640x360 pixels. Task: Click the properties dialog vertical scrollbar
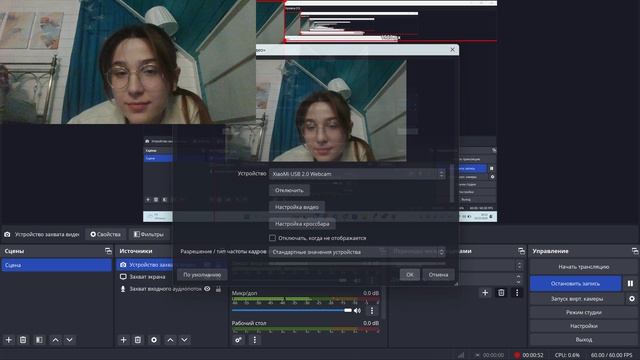point(452,184)
